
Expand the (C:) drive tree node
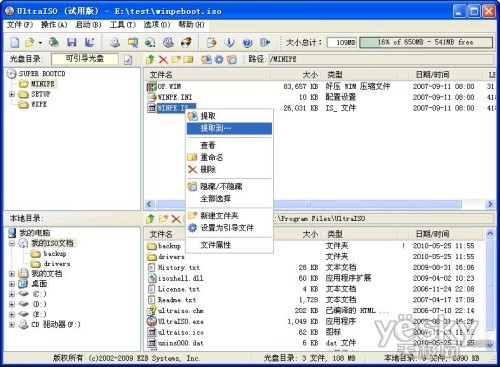tap(12, 294)
